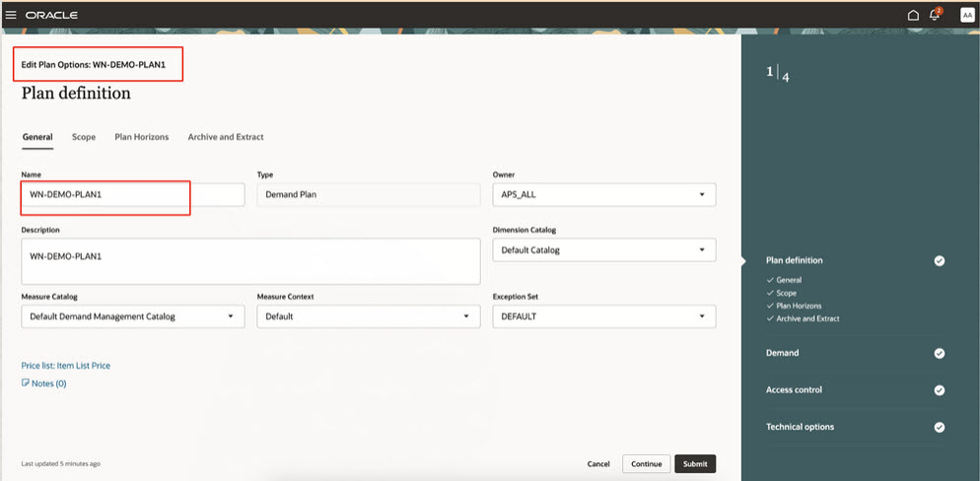The height and width of the screenshot is (481, 980).
Task: Go to home via the house icon
Action: 913,15
